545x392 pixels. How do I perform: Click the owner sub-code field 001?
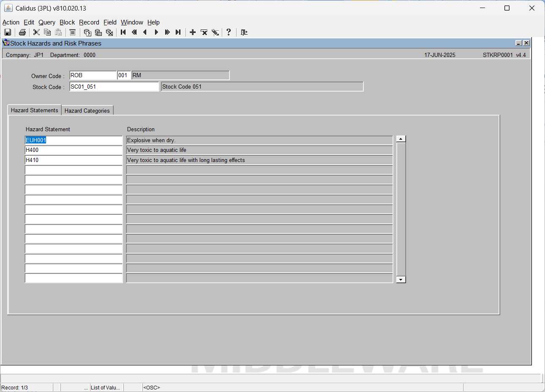point(124,75)
